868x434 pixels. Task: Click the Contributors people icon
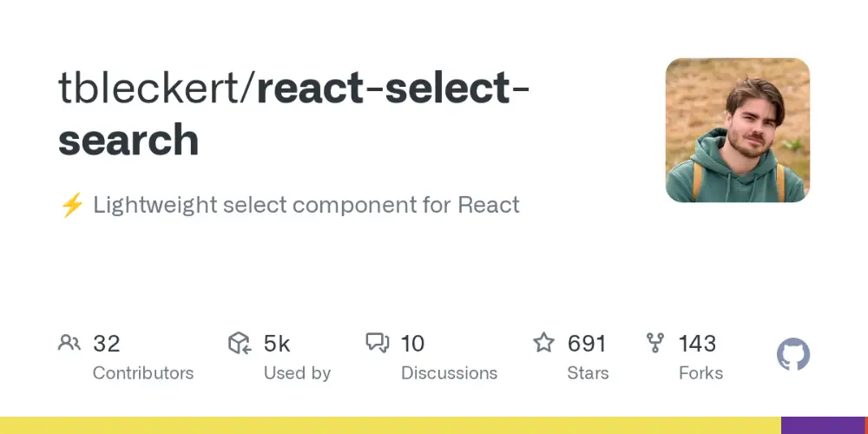point(69,343)
